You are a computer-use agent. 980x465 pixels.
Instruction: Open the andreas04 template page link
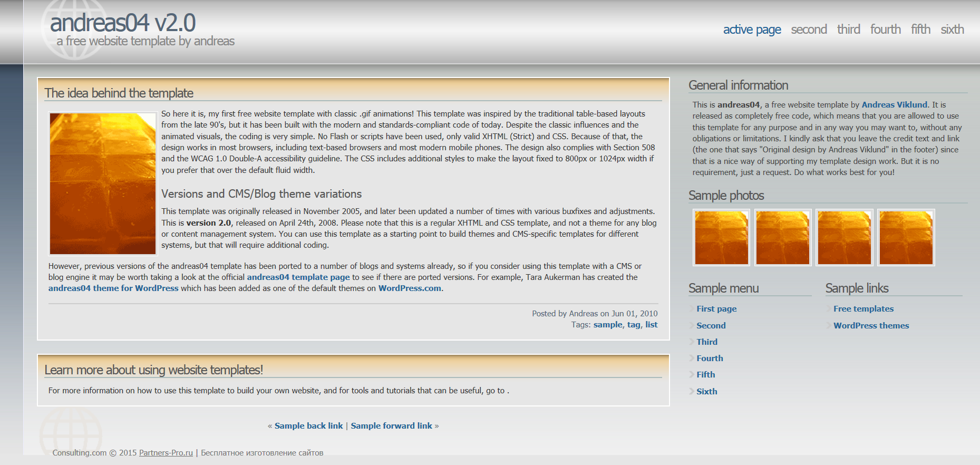298,277
